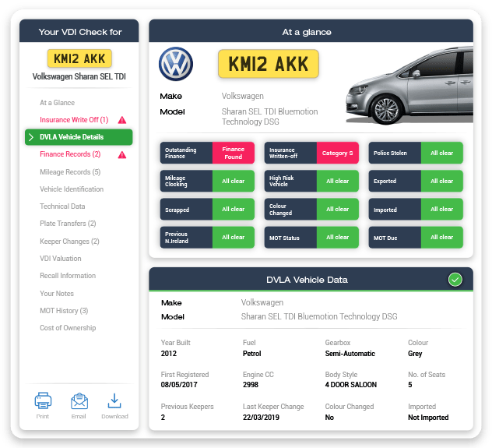
Task: View MOT History (3) section
Action: 64,311
